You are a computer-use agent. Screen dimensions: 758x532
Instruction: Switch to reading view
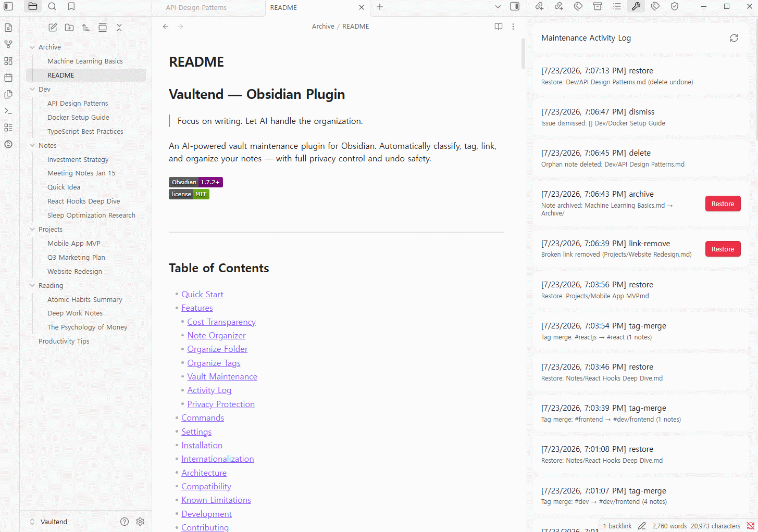click(x=499, y=27)
